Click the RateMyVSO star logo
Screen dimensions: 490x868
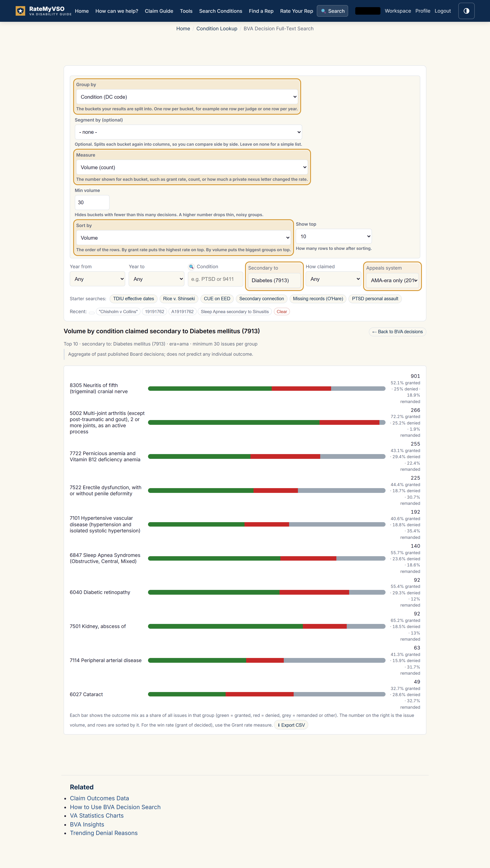[20, 11]
